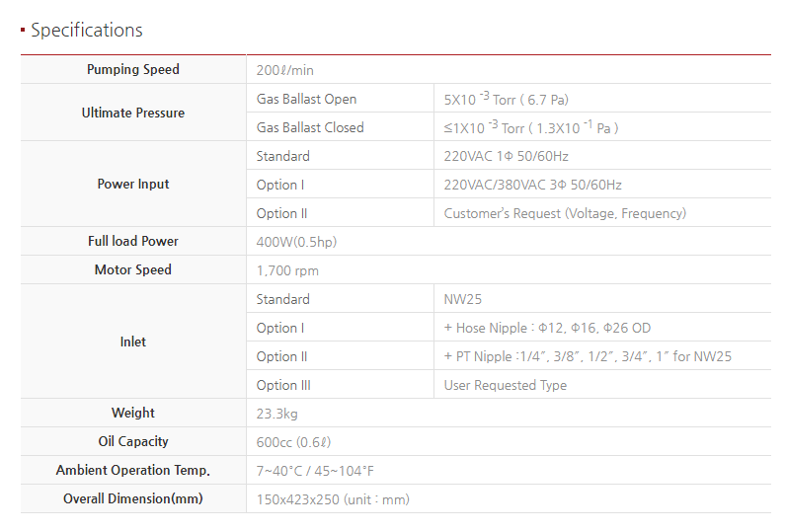Select the Power Input label

pyautogui.click(x=133, y=185)
